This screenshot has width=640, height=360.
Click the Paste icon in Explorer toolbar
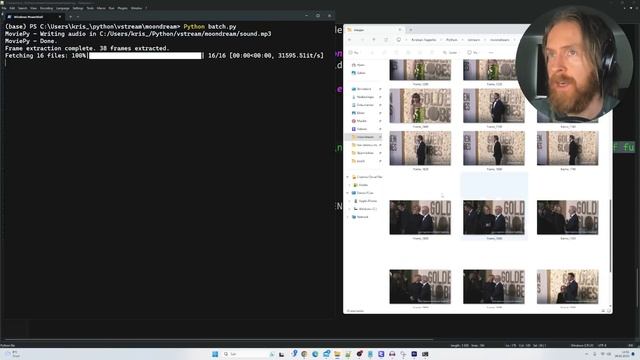[396, 53]
